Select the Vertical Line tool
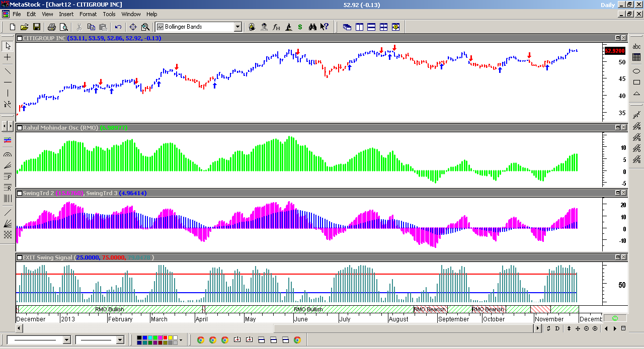The image size is (644, 349). (x=8, y=93)
